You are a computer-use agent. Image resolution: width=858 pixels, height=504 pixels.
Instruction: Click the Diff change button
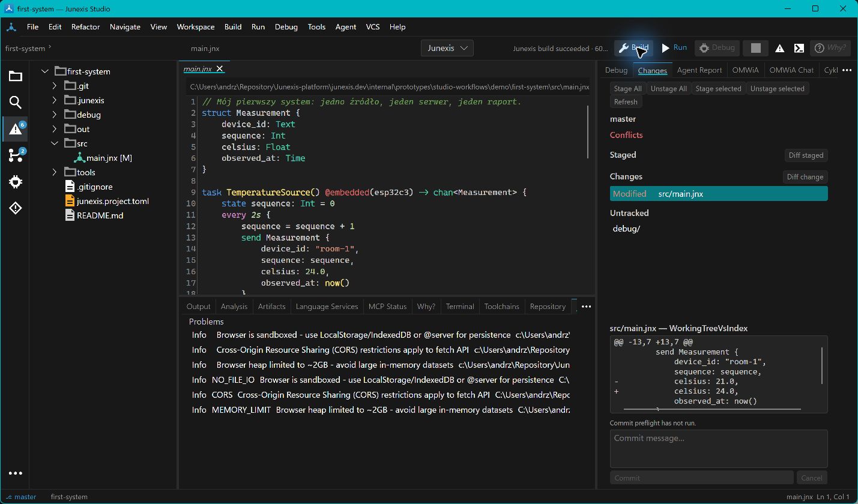coord(805,177)
